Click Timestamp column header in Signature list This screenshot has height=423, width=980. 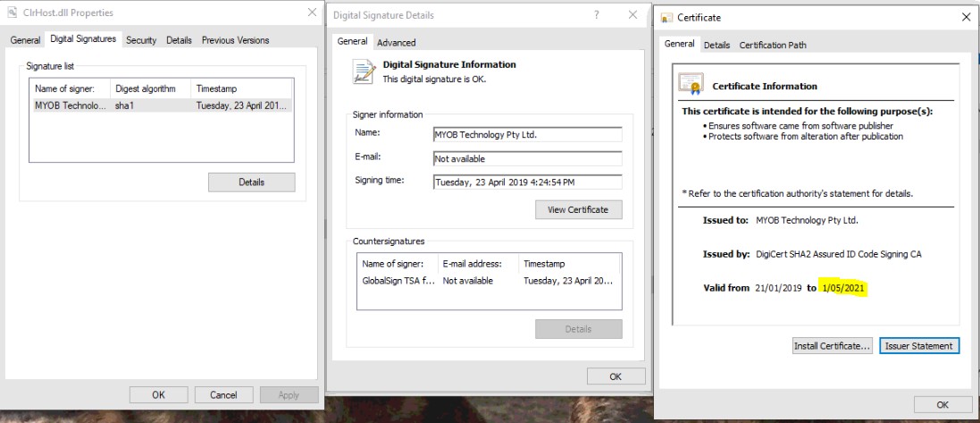[241, 89]
